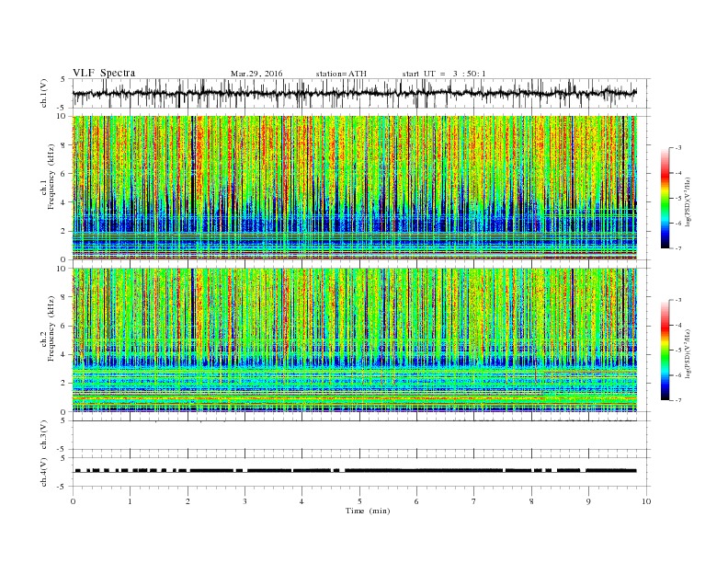
Task: Click time axis tick label "10" at bottom right
Action: [x=646, y=501]
